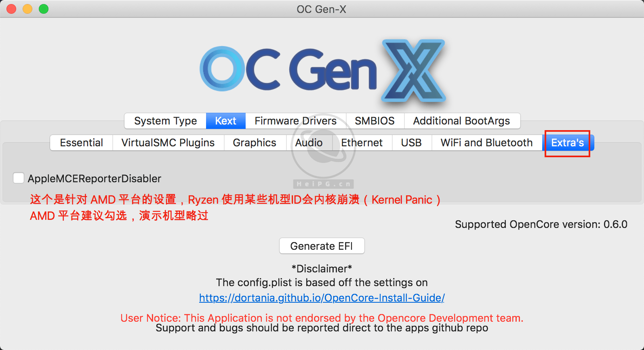
Task: Click the green zoom window button
Action: click(x=44, y=9)
